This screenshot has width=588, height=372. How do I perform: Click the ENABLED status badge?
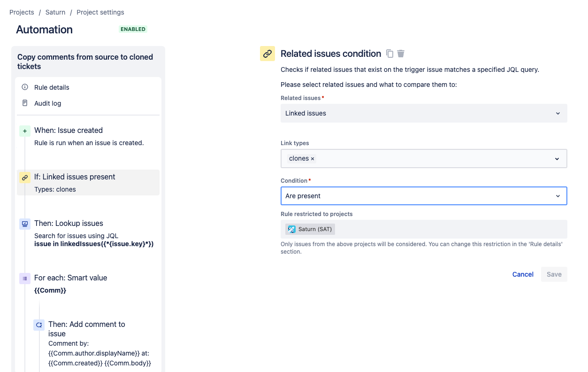pyautogui.click(x=133, y=29)
